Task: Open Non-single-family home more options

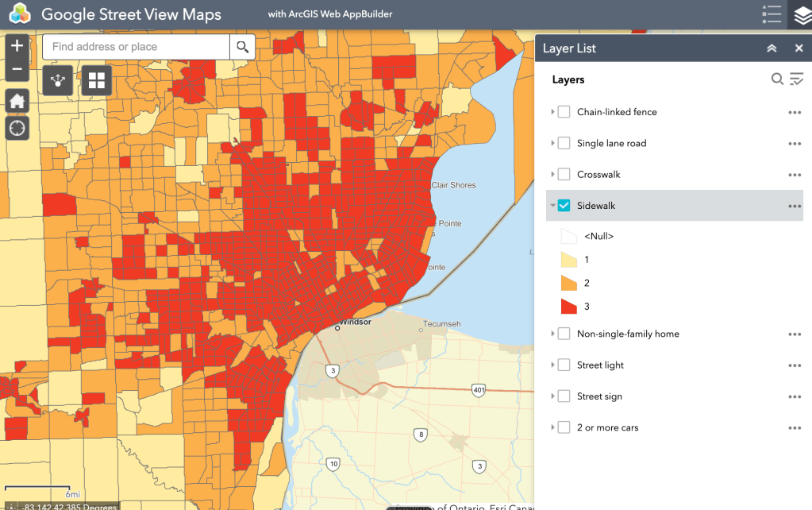Action: [795, 334]
